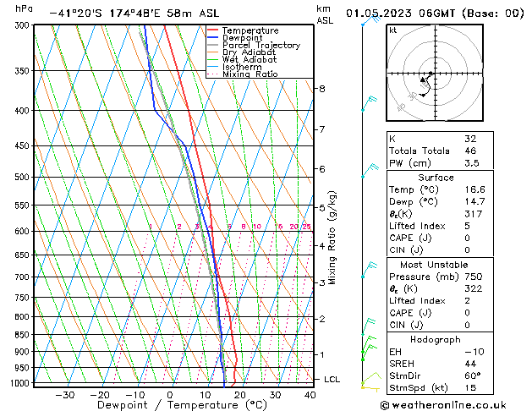
Task: Click the red Temperature legend line
Action: point(213,30)
